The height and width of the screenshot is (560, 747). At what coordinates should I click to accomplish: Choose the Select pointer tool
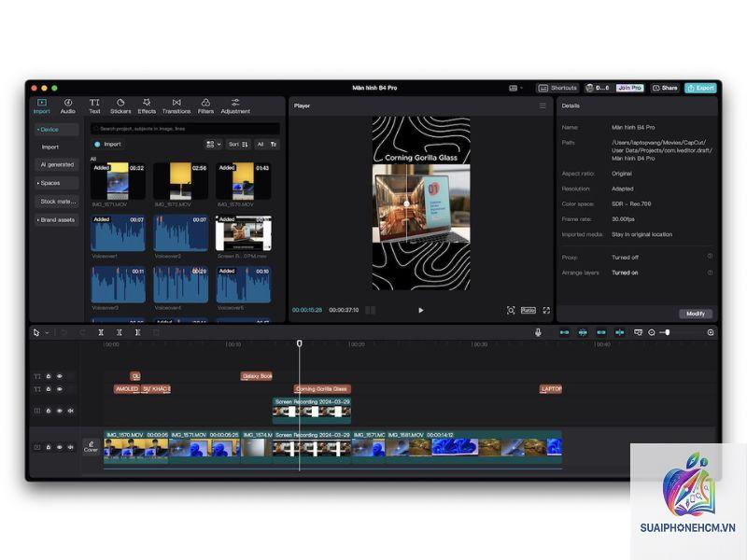[36, 333]
